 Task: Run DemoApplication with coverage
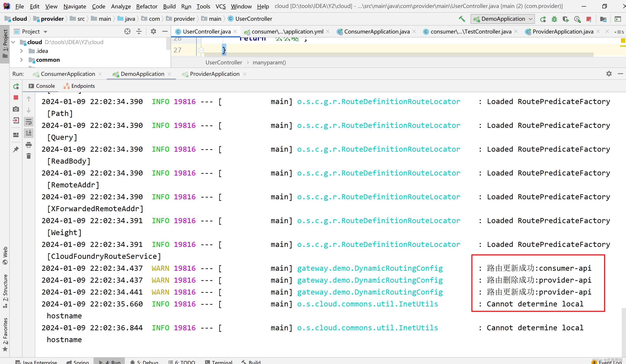tap(566, 19)
